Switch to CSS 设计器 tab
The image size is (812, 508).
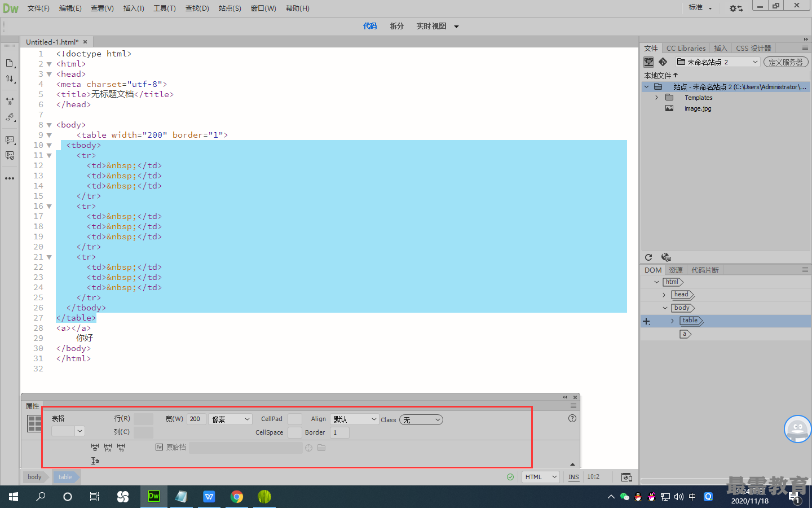pos(753,49)
